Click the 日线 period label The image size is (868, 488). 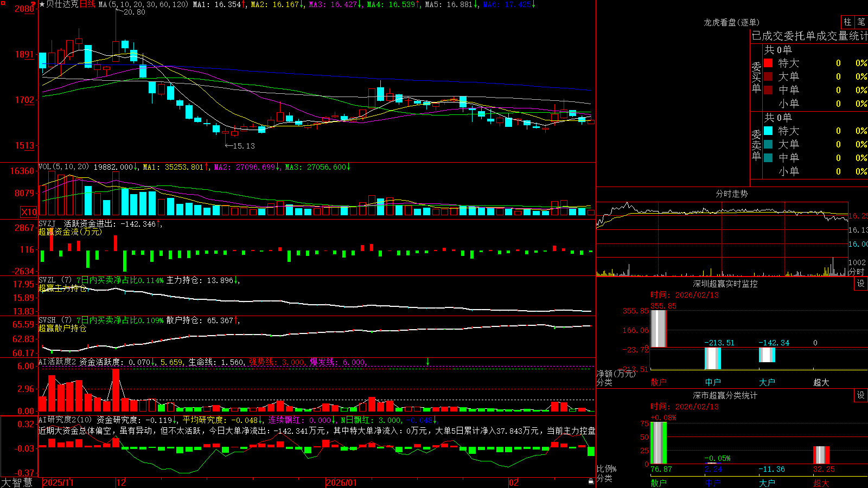[x=87, y=4]
